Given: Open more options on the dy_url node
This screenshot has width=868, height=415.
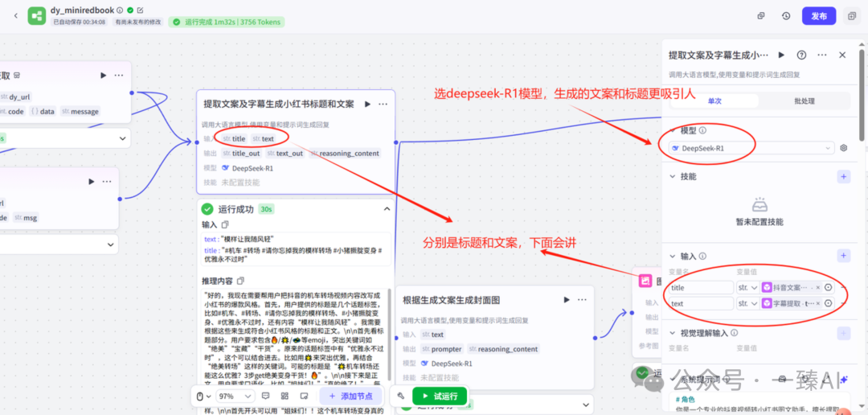Looking at the screenshot, I should click(x=119, y=76).
